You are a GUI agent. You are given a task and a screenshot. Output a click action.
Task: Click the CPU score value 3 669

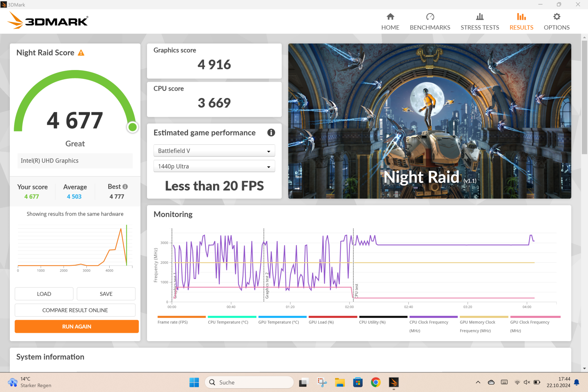point(214,103)
